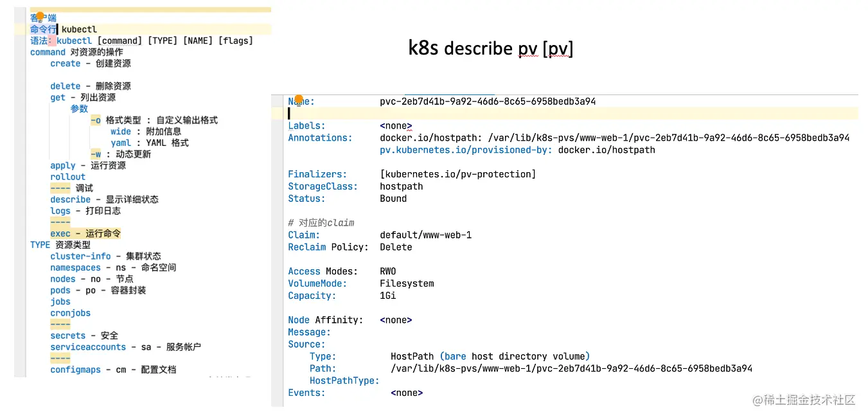Click the 'cluster-info - 集群状态' line

point(105,256)
